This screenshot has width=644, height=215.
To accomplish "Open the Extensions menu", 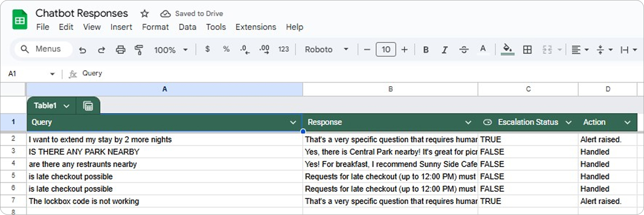I will tap(256, 27).
